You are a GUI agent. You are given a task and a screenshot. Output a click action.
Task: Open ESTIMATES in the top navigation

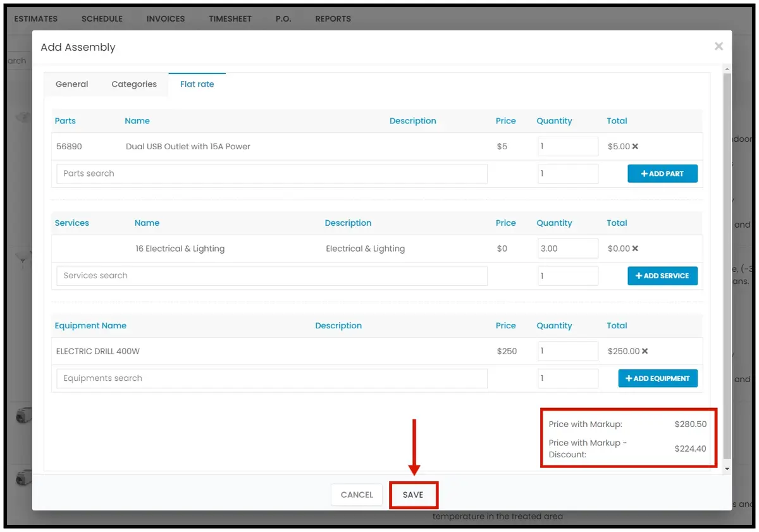coord(36,19)
